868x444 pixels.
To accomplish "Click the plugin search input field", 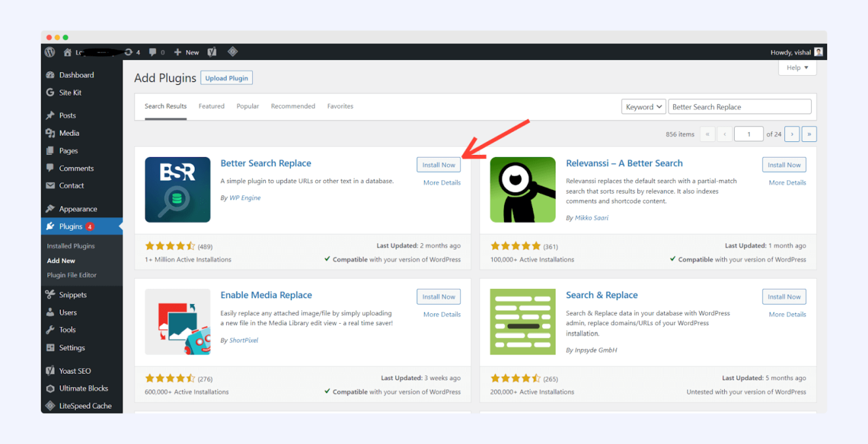I will tap(739, 107).
